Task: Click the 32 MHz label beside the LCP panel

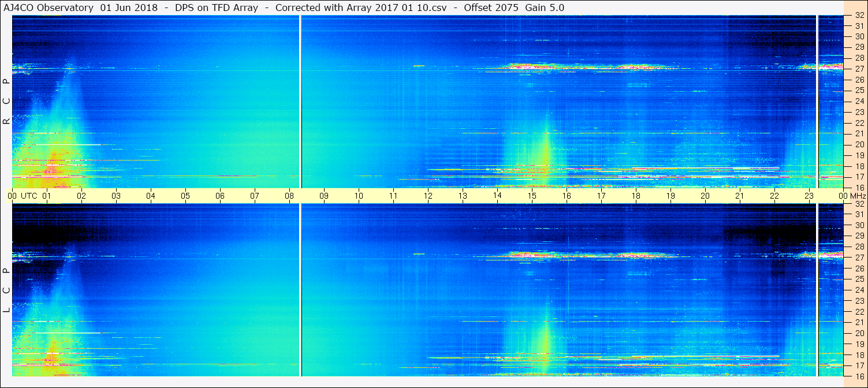Action: [859, 204]
